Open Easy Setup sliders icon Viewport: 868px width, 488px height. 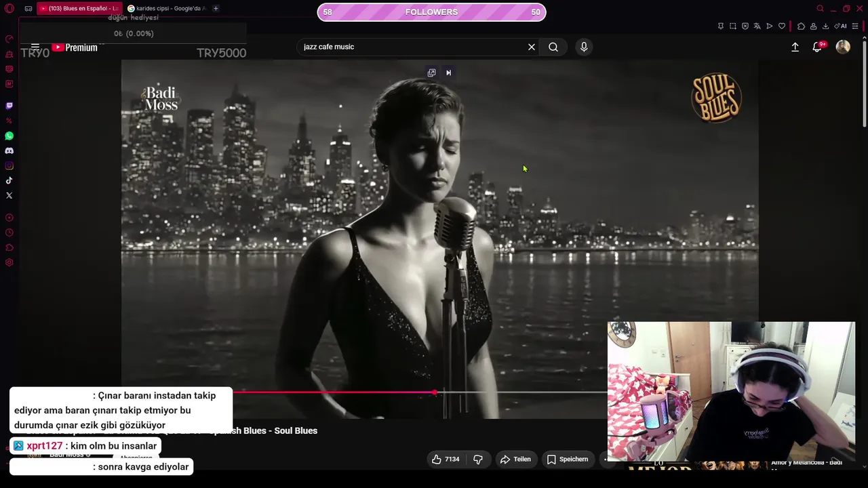pos(856,26)
